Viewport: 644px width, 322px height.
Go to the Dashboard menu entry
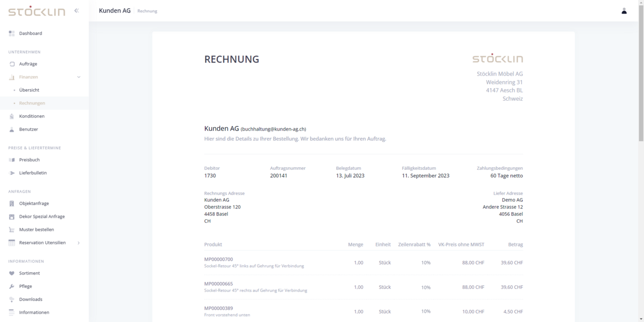(31, 33)
